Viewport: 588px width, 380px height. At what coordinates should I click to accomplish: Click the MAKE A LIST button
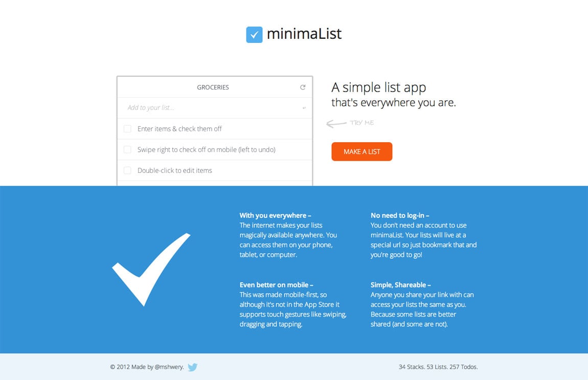point(361,151)
